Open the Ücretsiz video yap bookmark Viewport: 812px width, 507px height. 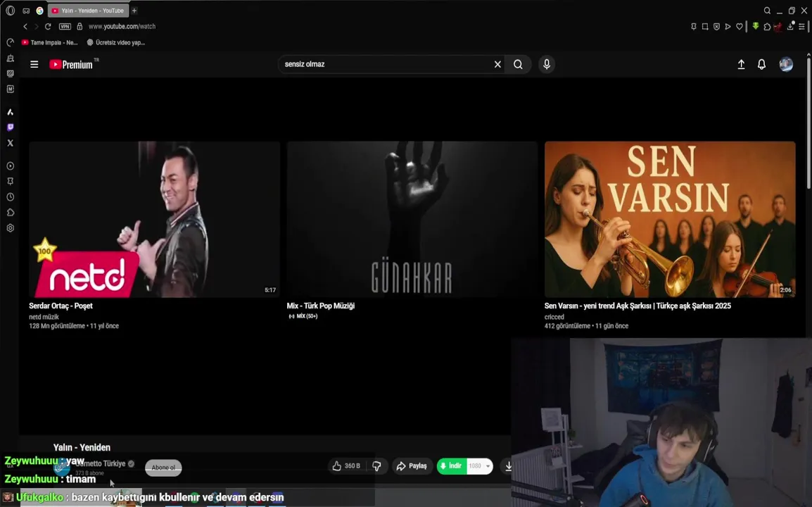[116, 42]
